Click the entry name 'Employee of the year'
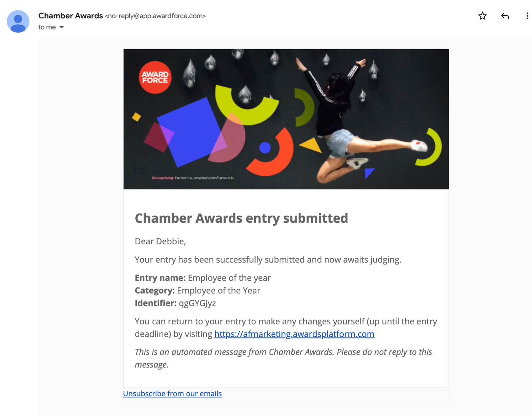 (229, 277)
